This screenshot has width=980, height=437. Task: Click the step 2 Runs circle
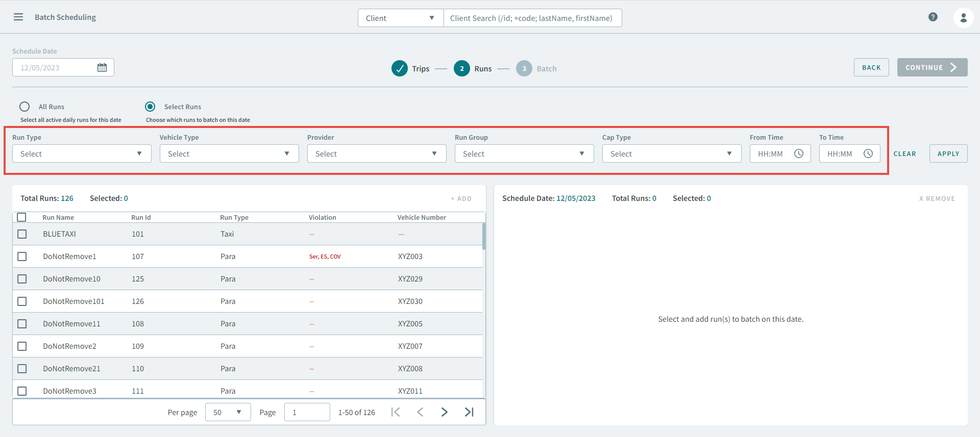(x=462, y=68)
